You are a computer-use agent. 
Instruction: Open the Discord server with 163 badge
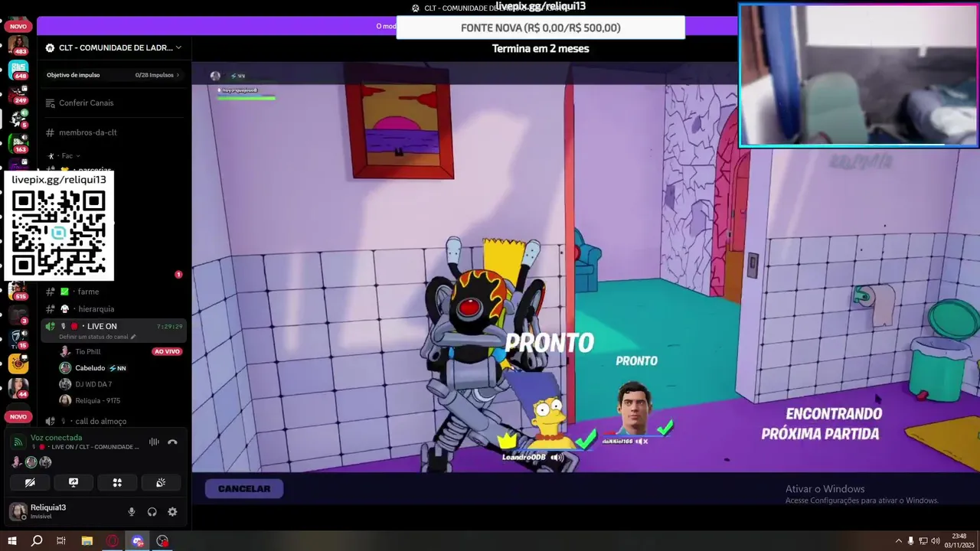(x=18, y=142)
